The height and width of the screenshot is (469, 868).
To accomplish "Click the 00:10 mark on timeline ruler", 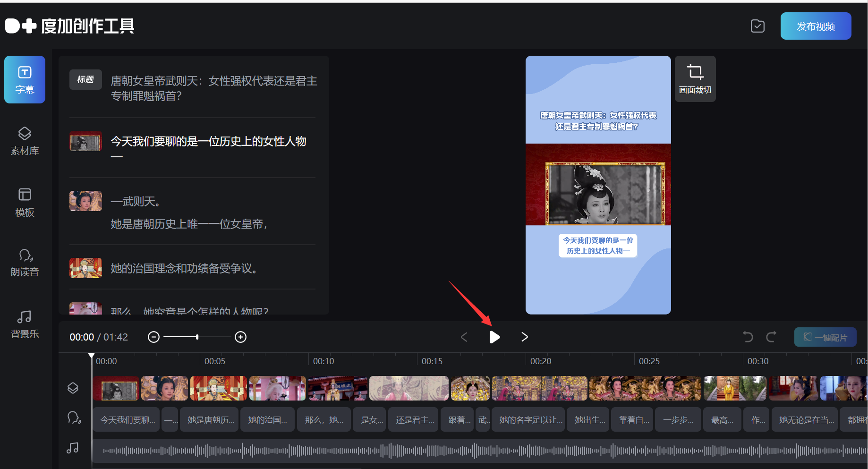I will [x=323, y=361].
